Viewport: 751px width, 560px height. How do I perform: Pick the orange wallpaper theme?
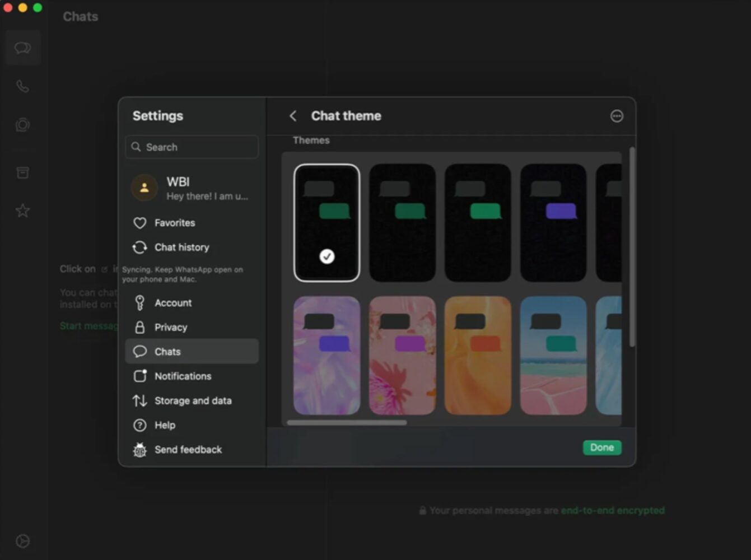click(477, 356)
